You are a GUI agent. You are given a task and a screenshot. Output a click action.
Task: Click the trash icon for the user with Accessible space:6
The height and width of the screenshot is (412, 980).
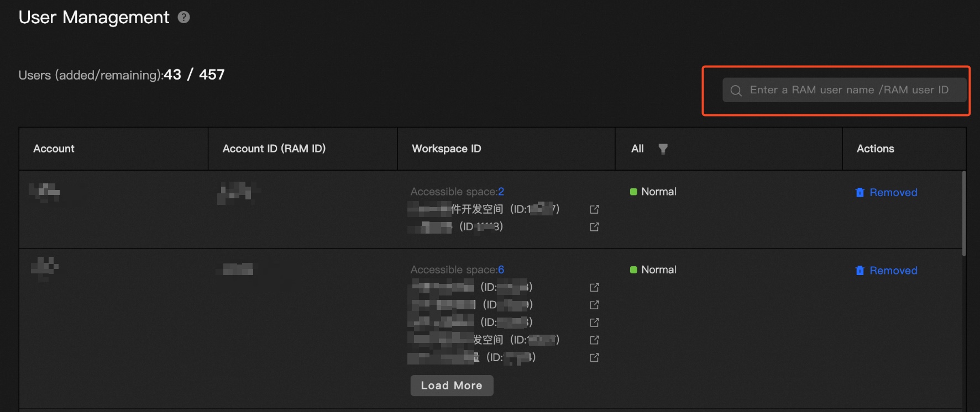[860, 271]
